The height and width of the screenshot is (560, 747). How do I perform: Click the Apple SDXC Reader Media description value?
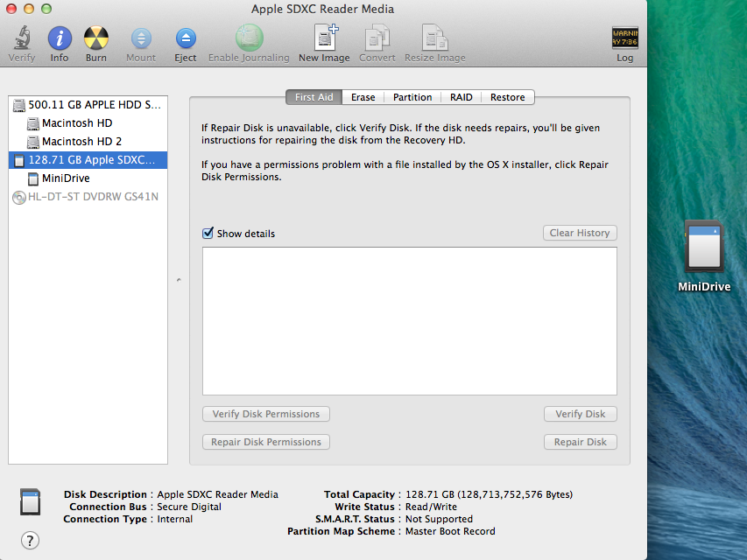[x=218, y=494]
